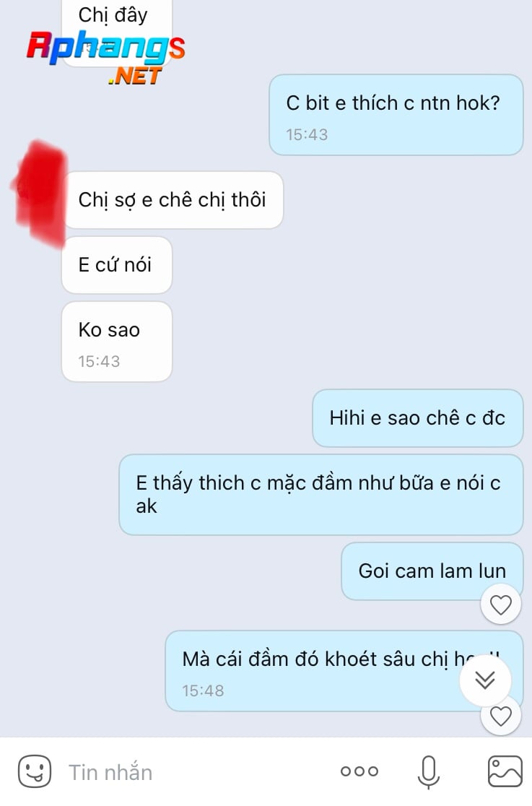Open the image gallery picker icon

coord(505,771)
